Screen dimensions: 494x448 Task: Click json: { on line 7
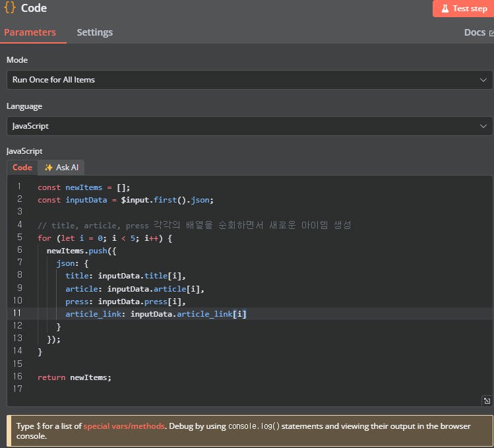[x=73, y=263]
